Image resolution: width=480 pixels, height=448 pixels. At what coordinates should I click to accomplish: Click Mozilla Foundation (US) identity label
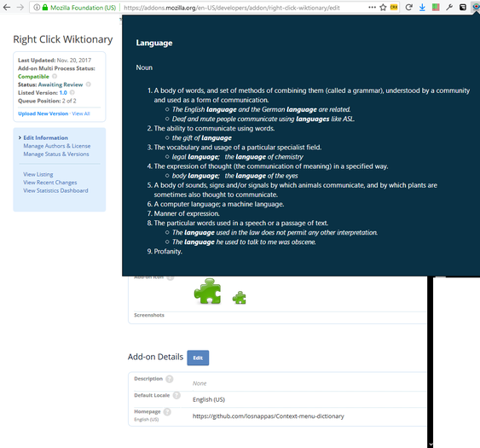(83, 8)
